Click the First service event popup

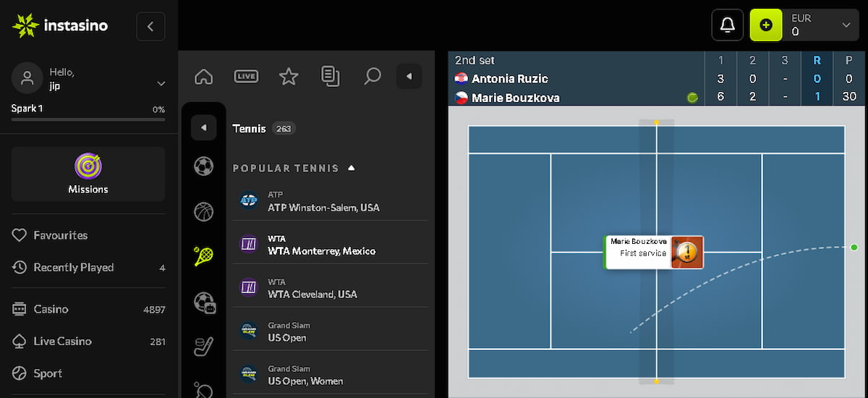pos(654,253)
